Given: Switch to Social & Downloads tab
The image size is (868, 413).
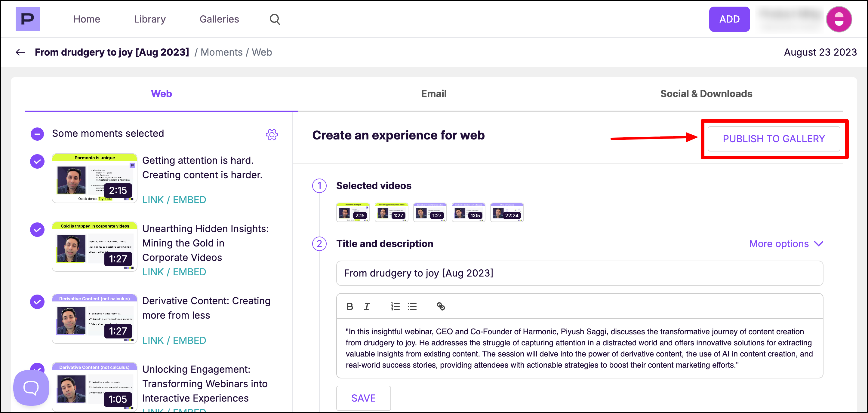Looking at the screenshot, I should click(706, 94).
